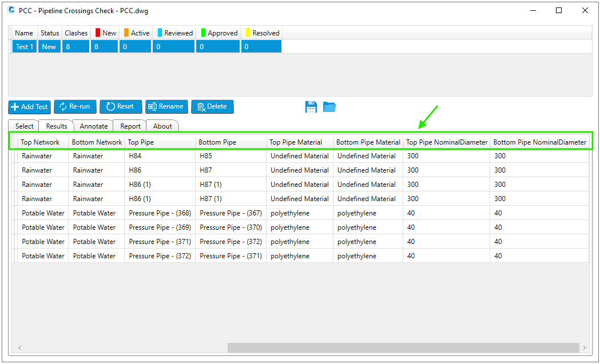Select Pressure Pipe - (367) cell
Viewport: 600px width, 364px height.
231,213
